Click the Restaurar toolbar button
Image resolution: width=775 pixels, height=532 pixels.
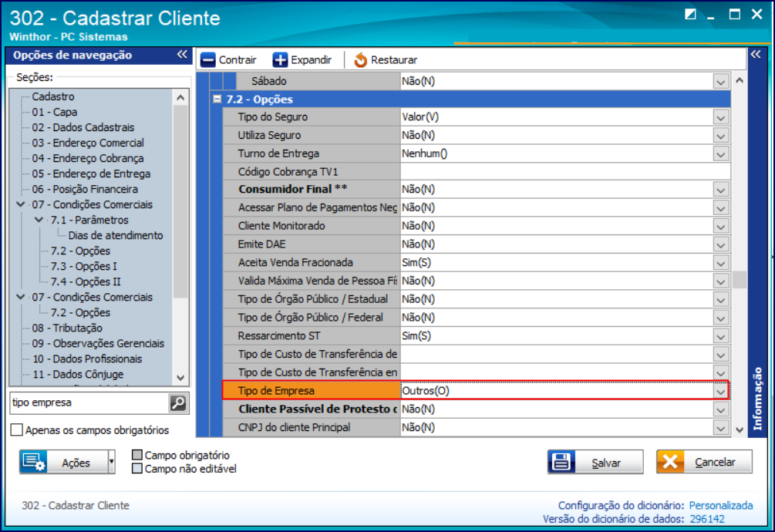point(386,60)
